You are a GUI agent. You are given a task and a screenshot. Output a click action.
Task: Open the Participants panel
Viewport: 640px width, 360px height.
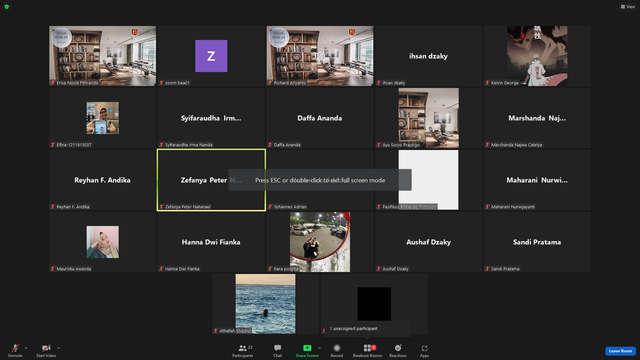point(243,350)
